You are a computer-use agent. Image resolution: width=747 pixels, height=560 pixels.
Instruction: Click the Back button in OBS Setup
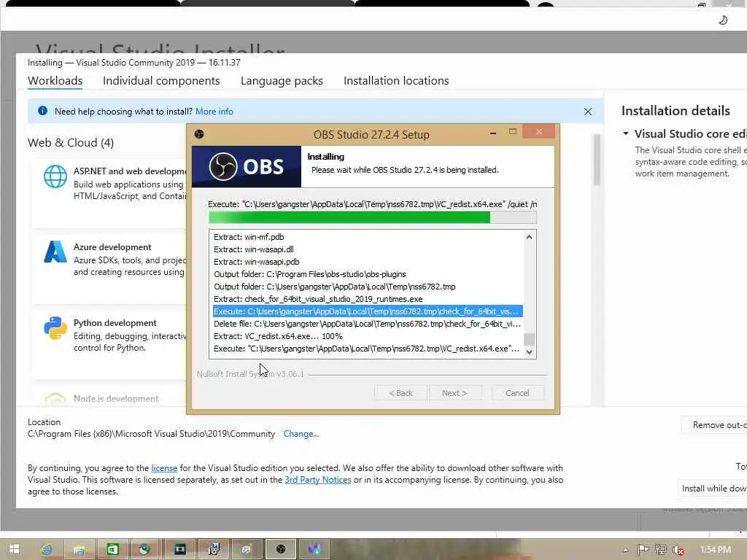[x=400, y=393]
